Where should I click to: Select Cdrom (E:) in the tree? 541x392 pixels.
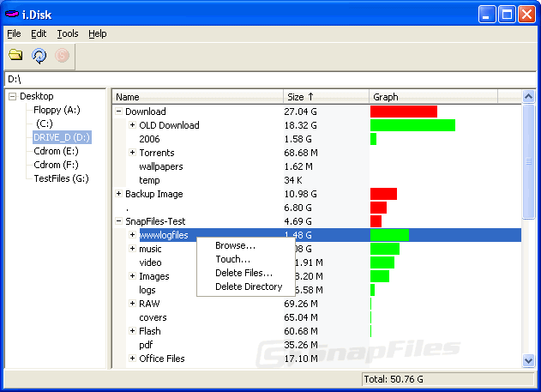pos(56,151)
